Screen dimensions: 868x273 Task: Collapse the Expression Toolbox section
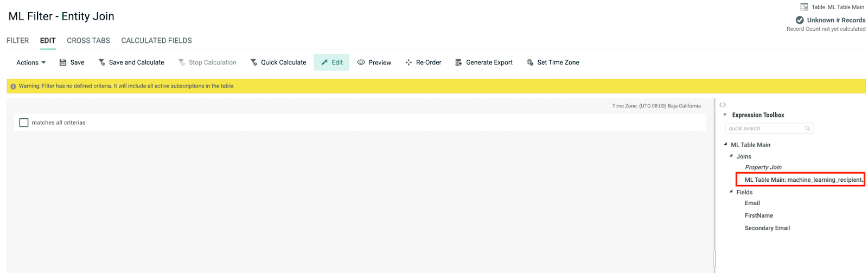pyautogui.click(x=725, y=115)
